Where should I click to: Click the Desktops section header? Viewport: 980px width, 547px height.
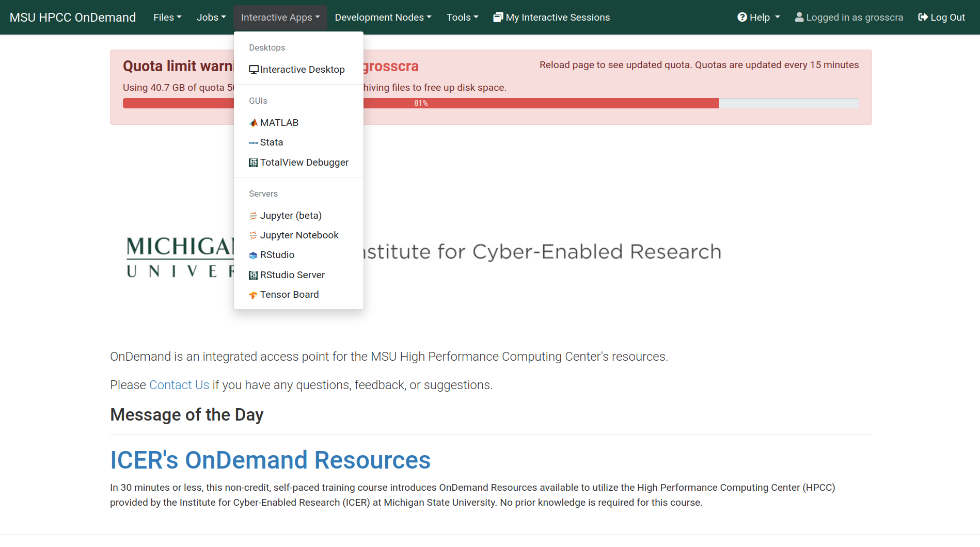tap(267, 47)
